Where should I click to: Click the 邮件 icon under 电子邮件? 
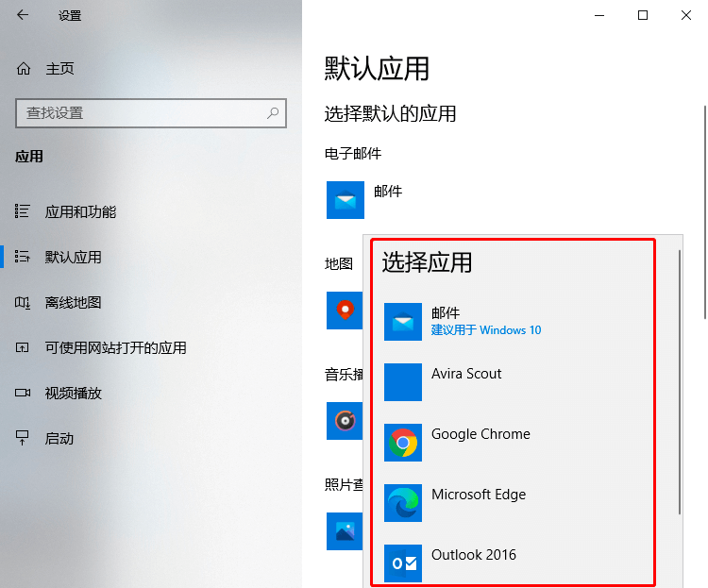click(346, 200)
